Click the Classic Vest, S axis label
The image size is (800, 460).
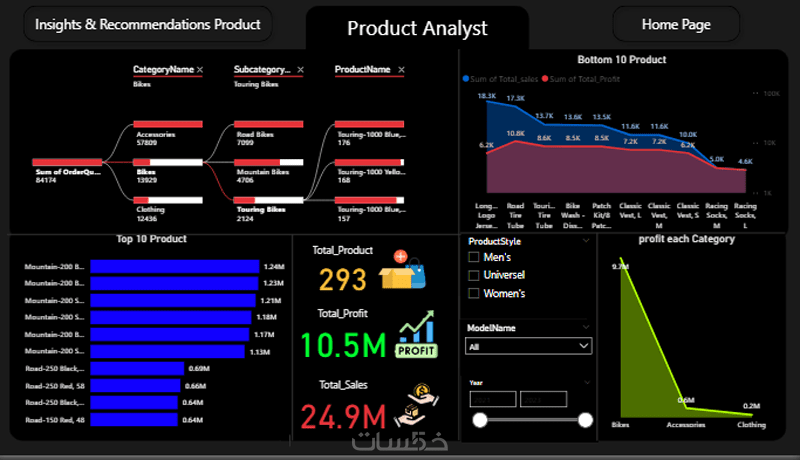pyautogui.click(x=688, y=211)
